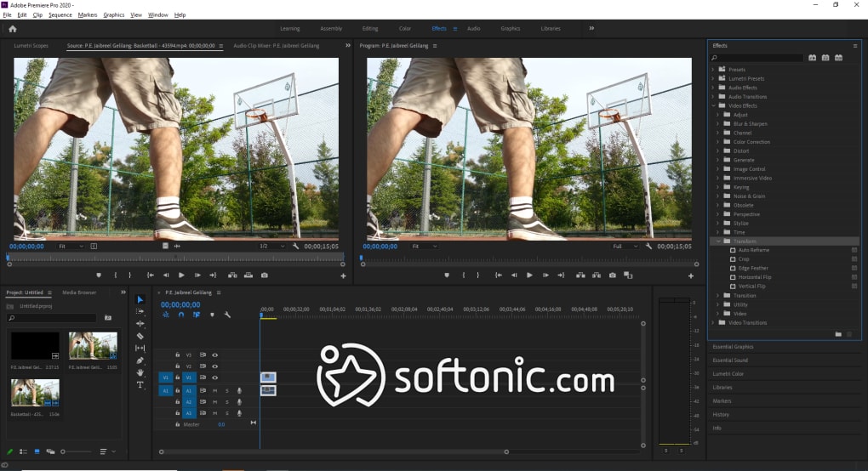Click Export Frame camera in Program monitor
The image size is (868, 471).
point(612,275)
